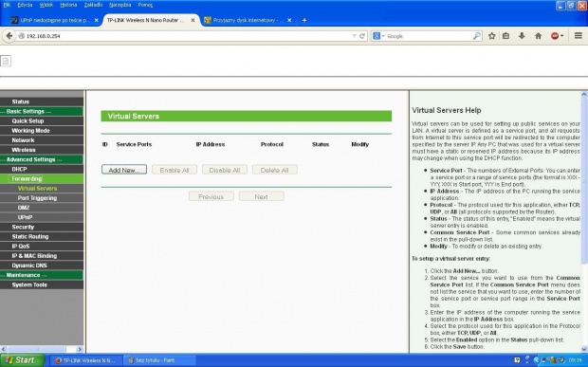Click the system tray clock
Screen dimensions: 588x367
click(575, 360)
